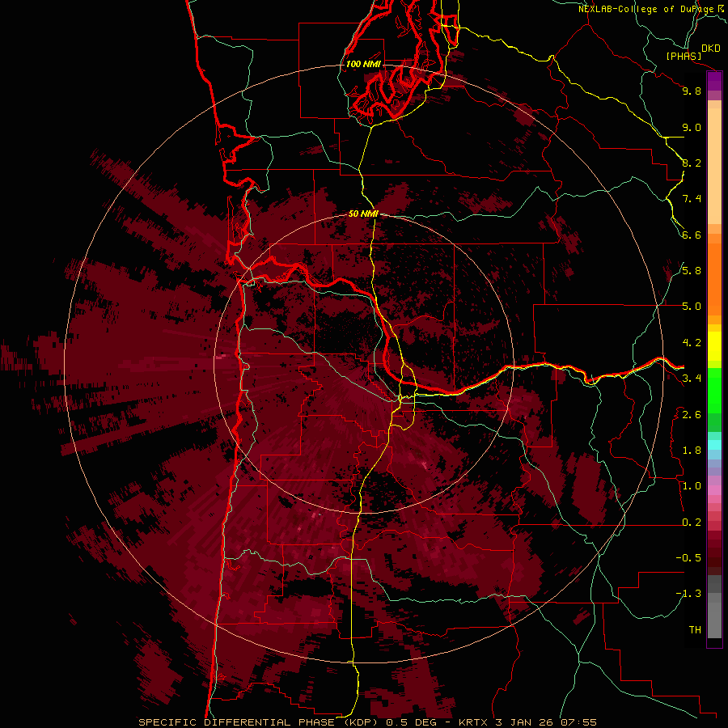Click the 5.8 scale value
Screen dimensions: 728x728
click(692, 271)
